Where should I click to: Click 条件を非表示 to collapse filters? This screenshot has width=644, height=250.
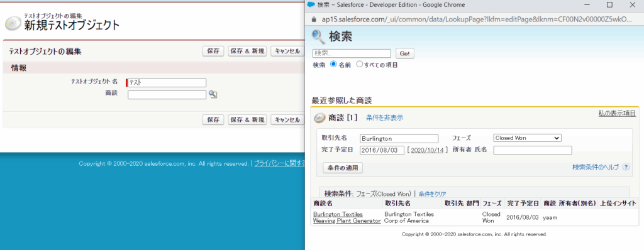384,118
